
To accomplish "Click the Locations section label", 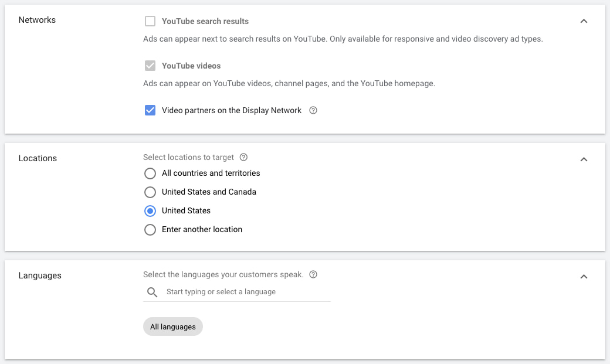I will 38,158.
